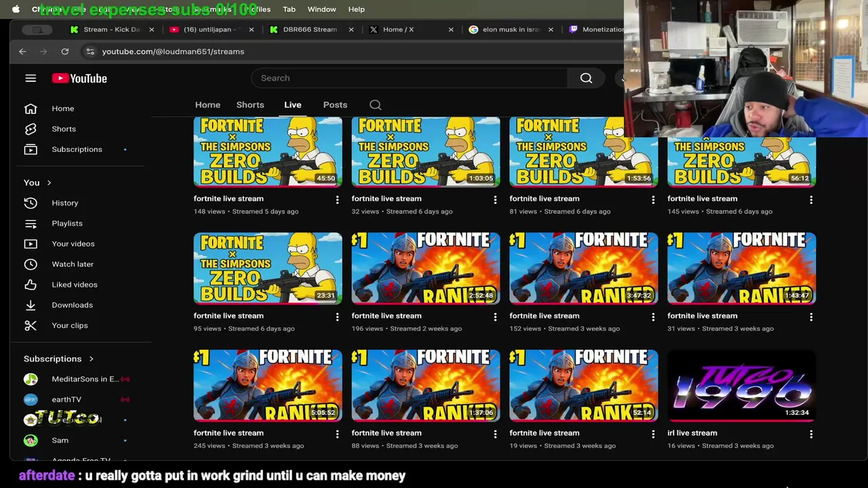Click the Your videos icon
Screen dimensions: 868x488
(31, 243)
